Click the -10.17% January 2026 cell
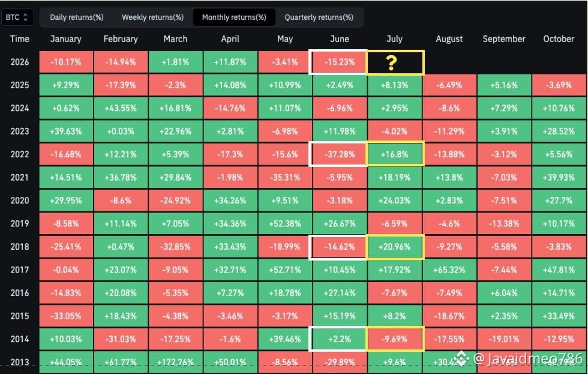The image size is (588, 374). coord(66,62)
